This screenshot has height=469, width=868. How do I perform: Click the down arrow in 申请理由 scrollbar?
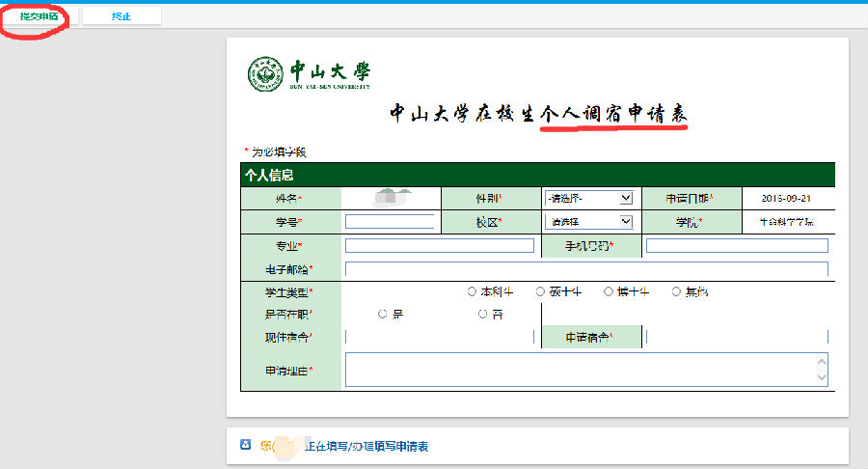click(822, 378)
